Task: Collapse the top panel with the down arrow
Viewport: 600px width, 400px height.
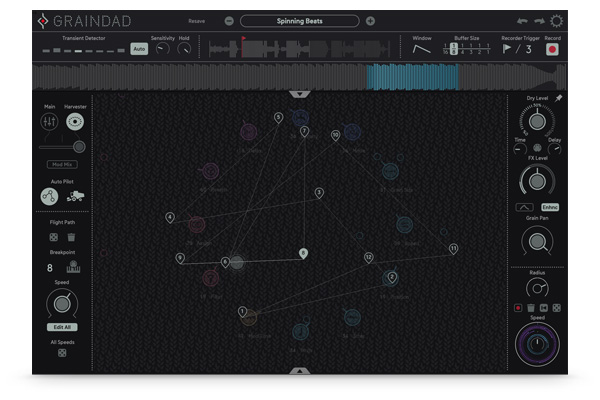Action: [x=299, y=94]
